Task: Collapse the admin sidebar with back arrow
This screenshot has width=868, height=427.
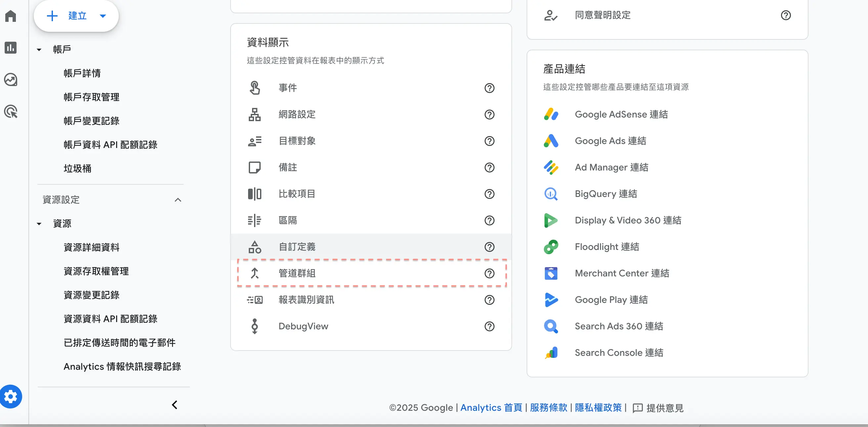Action: [x=175, y=405]
